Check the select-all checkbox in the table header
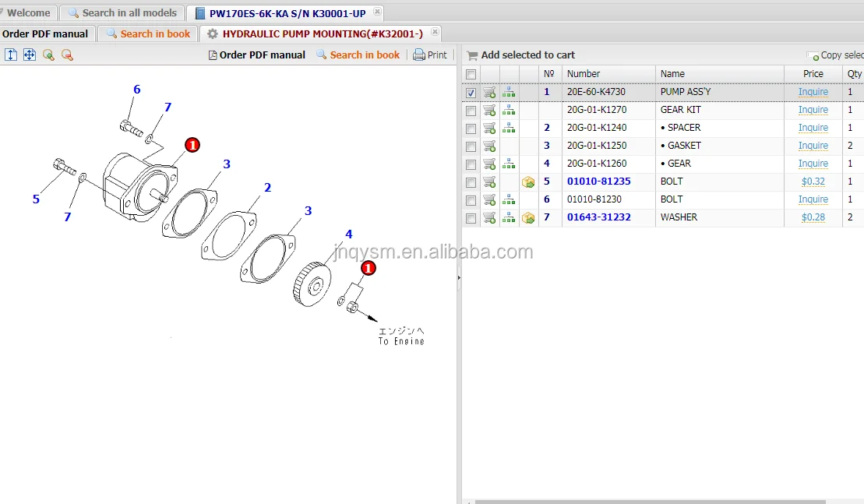 [471, 75]
